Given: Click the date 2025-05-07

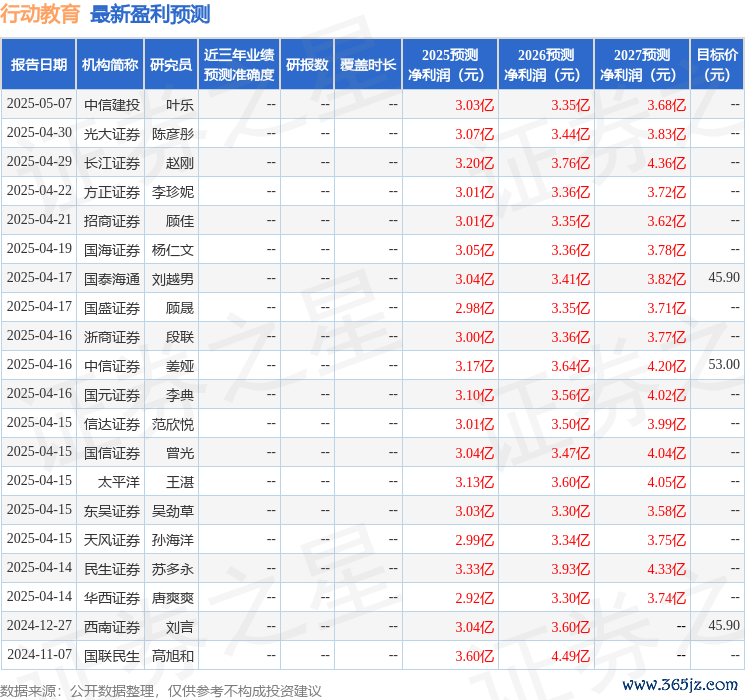Looking at the screenshot, I should coord(39,104).
